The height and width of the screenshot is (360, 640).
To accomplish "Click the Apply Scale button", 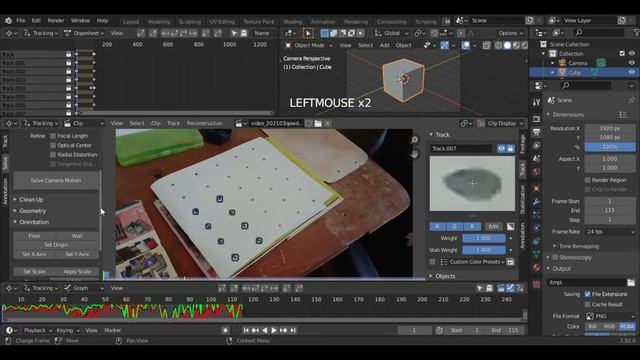I will (77, 271).
